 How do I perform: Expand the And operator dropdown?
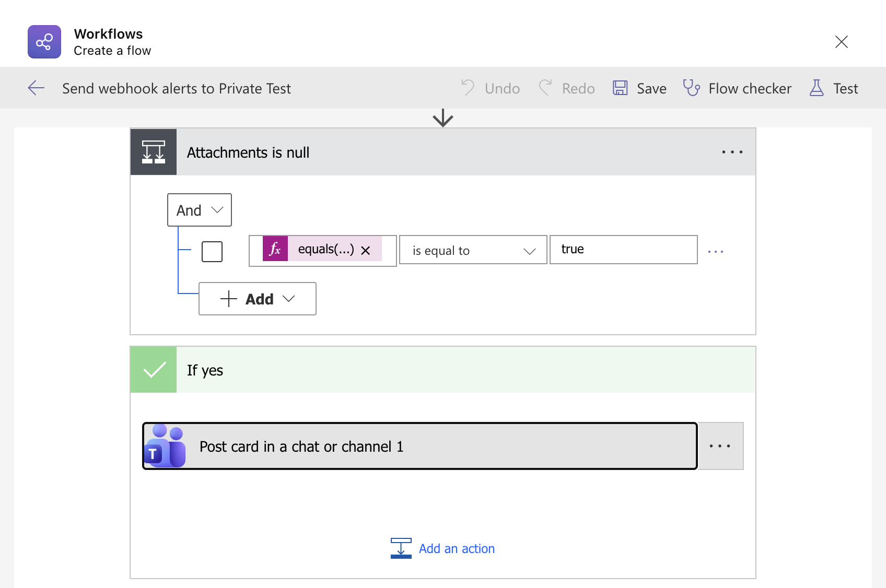(200, 210)
